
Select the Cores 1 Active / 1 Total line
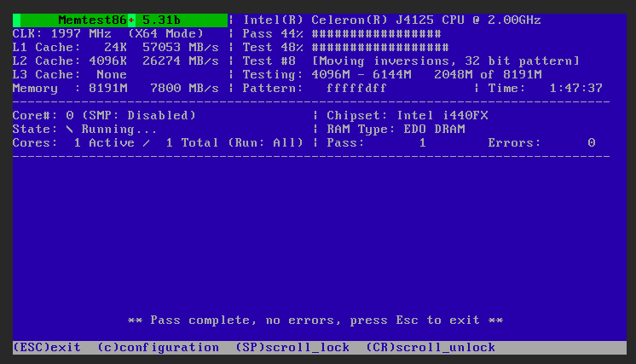click(x=116, y=143)
